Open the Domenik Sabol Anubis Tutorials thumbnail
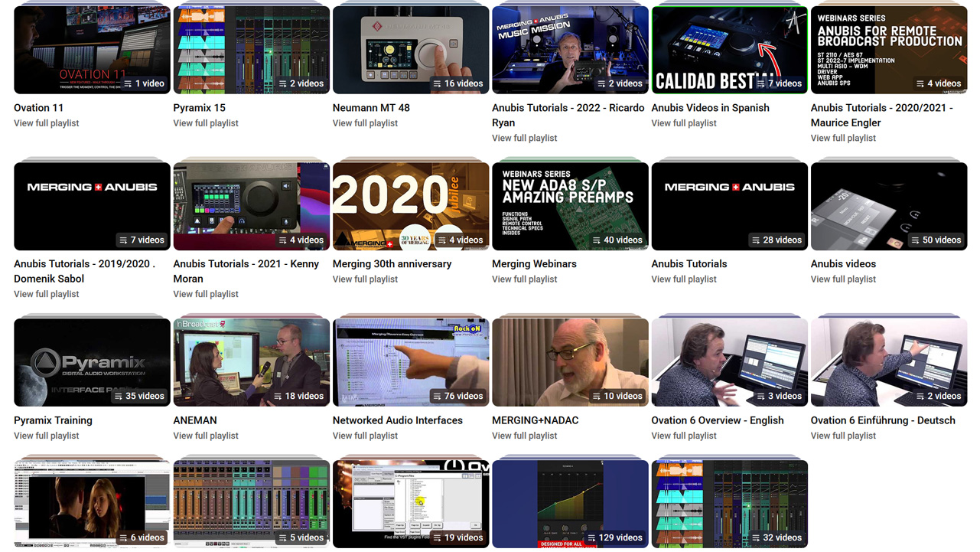980x552 pixels. point(92,206)
